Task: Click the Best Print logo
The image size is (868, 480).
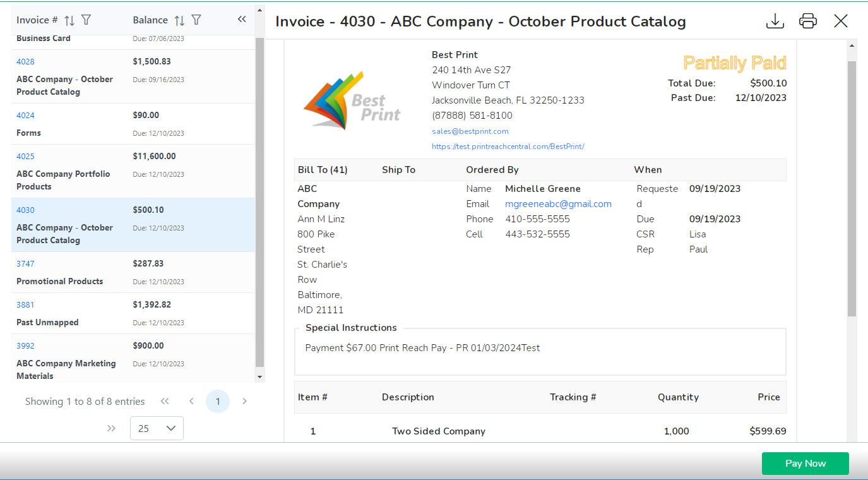Action: (352, 100)
